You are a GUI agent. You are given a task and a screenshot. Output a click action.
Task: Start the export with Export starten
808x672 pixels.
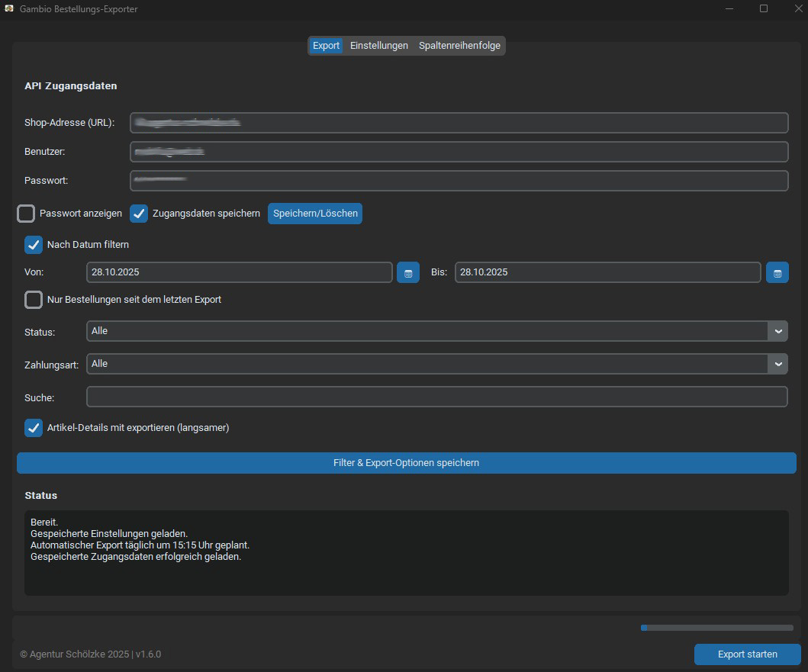click(747, 654)
